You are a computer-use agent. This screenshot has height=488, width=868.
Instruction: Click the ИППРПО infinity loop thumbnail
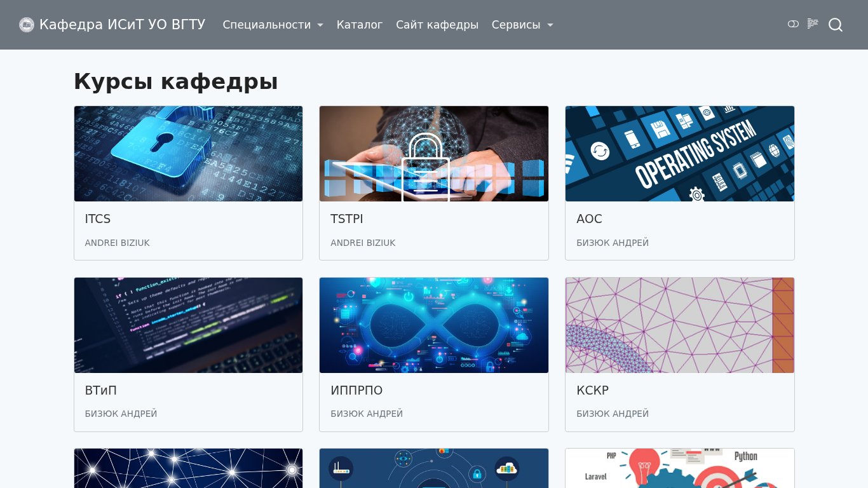[x=434, y=325]
